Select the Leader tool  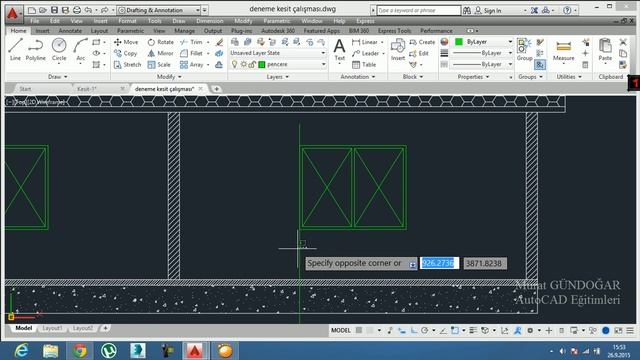366,53
